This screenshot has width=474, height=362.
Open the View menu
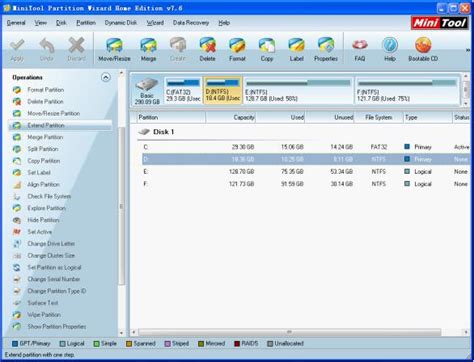click(40, 23)
